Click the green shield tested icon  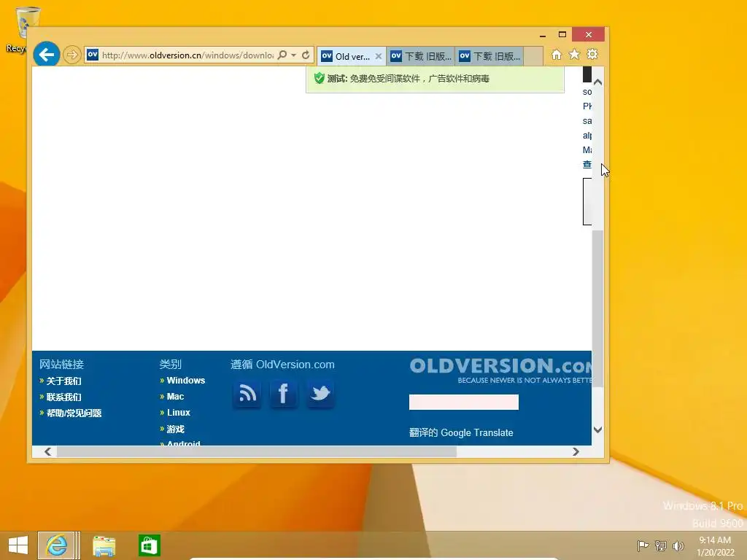point(320,78)
